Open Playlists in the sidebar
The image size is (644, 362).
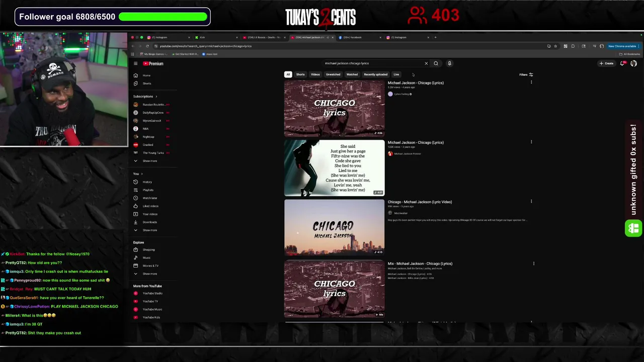pos(147,190)
